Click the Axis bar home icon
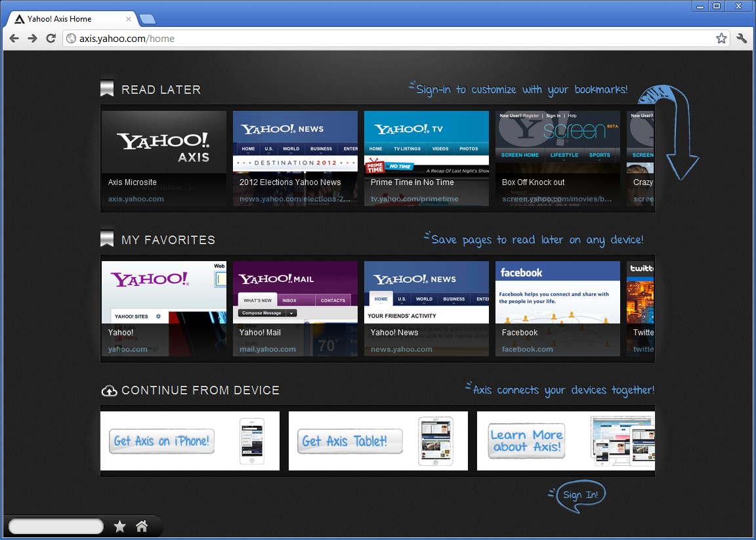 coord(141,526)
